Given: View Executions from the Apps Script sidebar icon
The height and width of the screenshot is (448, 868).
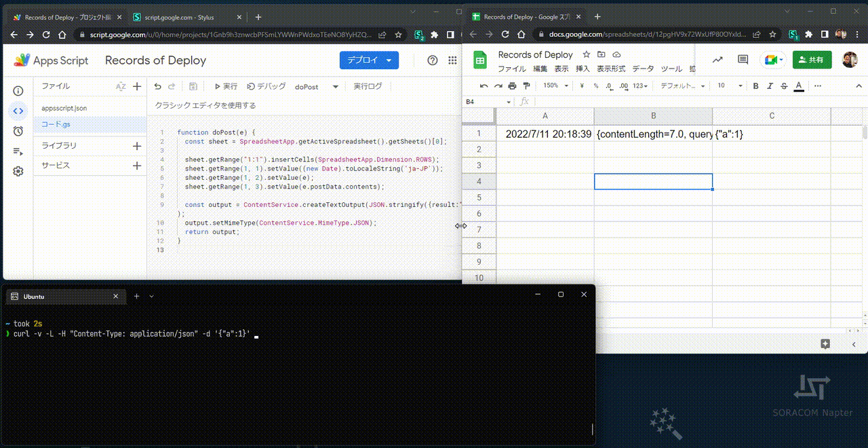Looking at the screenshot, I should tap(18, 151).
